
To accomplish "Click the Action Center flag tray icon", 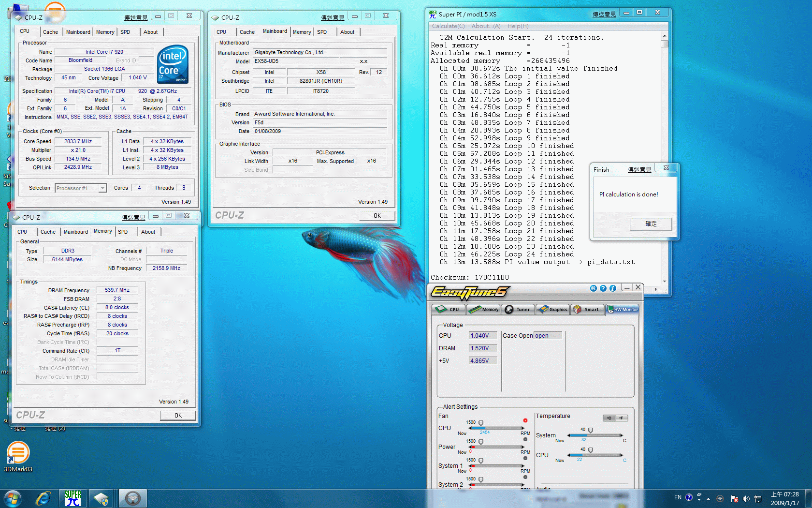I will click(734, 498).
